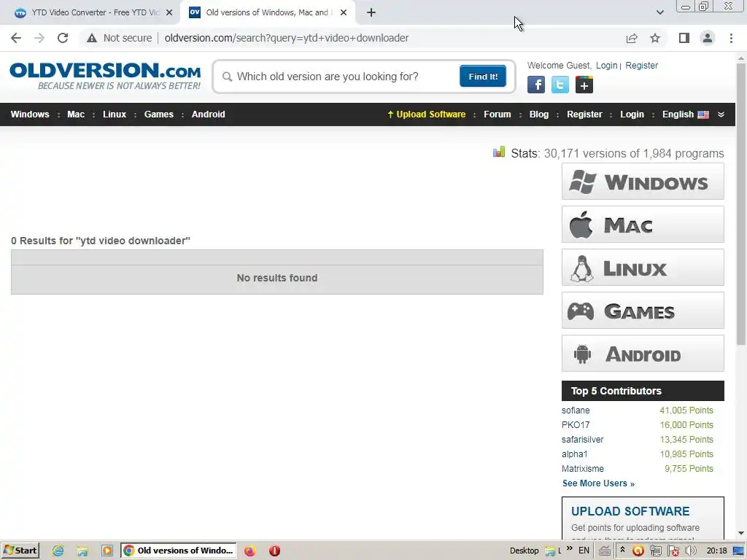Switch to Old versions of Windows tab
Image resolution: width=747 pixels, height=560 pixels.
pos(267,12)
